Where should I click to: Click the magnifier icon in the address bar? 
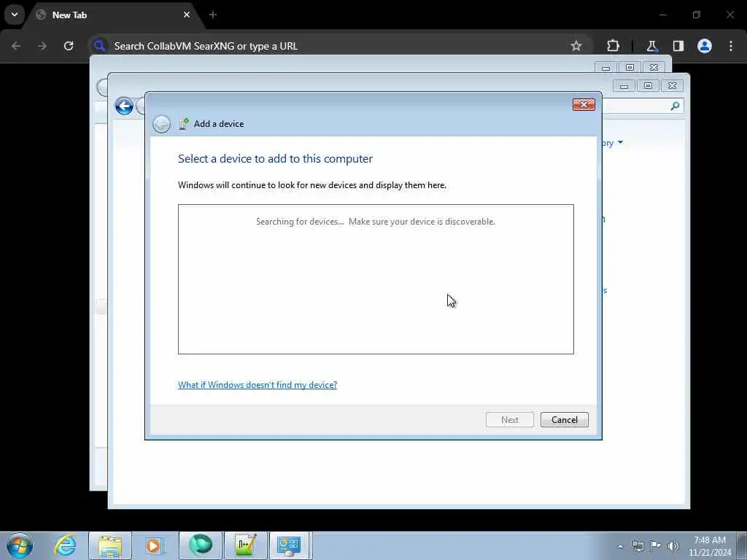point(99,46)
